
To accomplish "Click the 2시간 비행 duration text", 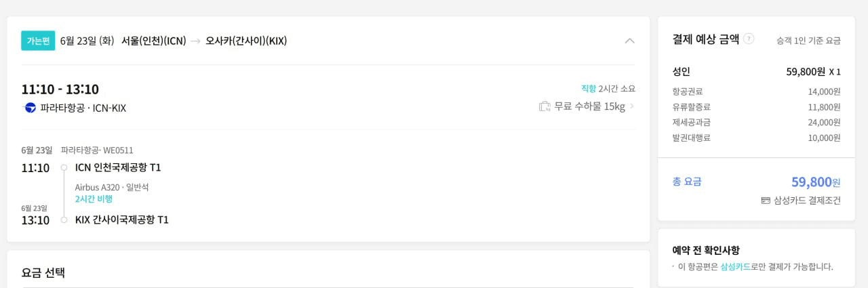I will click(94, 199).
